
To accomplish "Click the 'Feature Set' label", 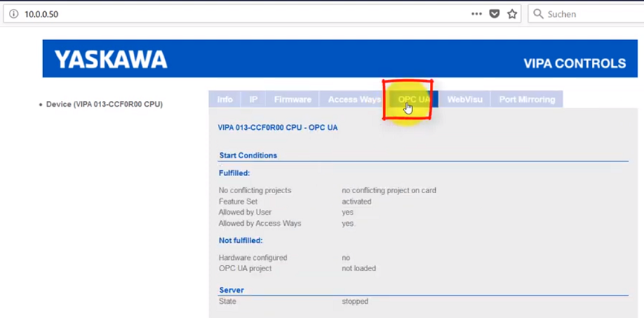I will 238,201.
